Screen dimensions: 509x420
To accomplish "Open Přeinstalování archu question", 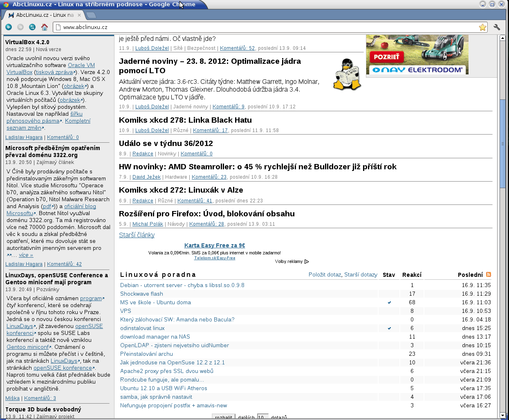I will [146, 354].
